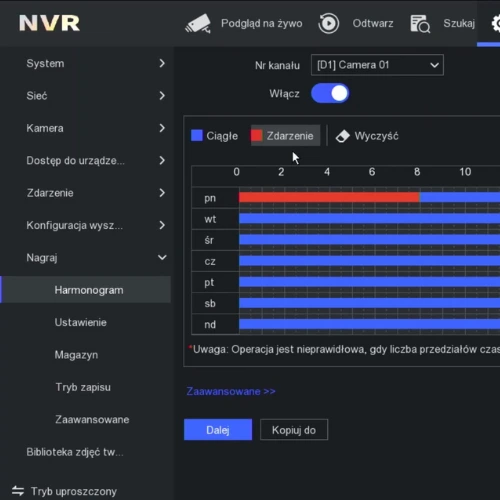Open the settings gear icon in the top bar
Screen dimensions: 500x500
[496, 23]
